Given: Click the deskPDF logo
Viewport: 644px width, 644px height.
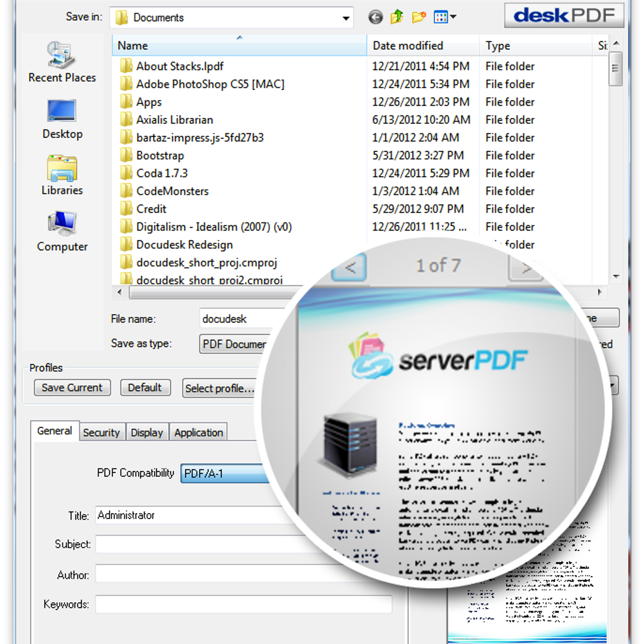Looking at the screenshot, I should (564, 15).
